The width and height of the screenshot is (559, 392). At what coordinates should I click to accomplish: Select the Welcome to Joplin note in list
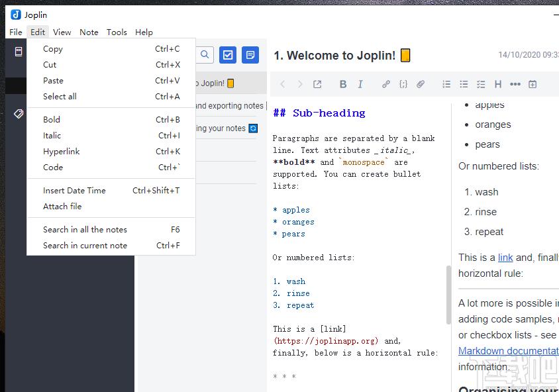coord(231,83)
